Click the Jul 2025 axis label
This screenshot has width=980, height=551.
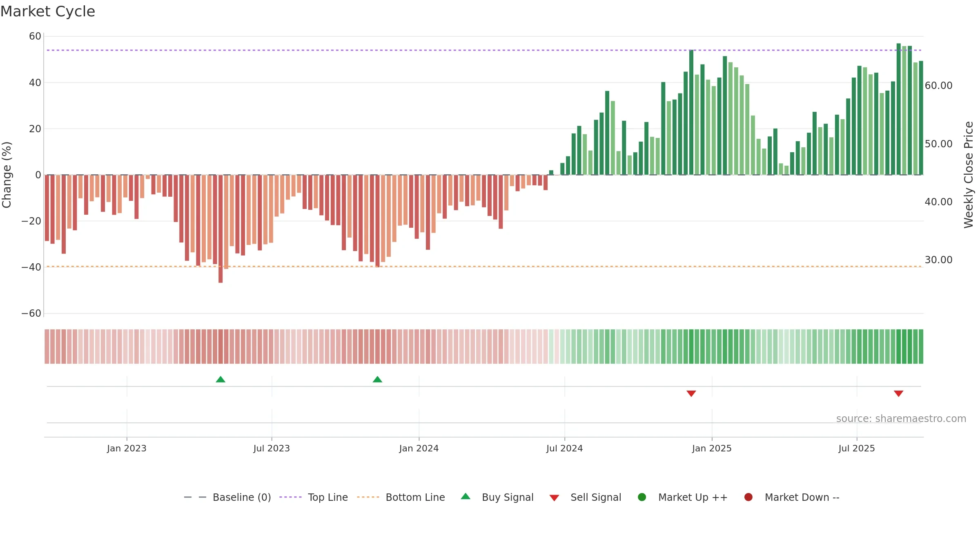pos(857,449)
